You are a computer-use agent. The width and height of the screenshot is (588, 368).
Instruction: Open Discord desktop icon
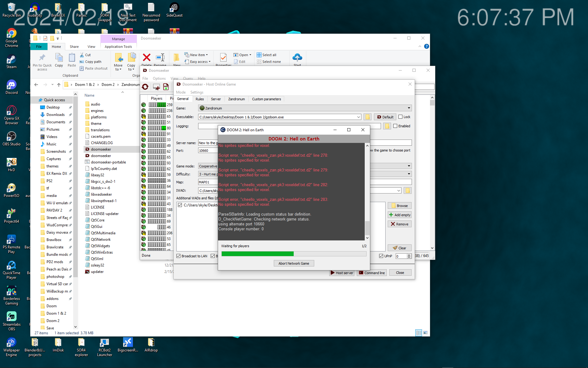(x=12, y=87)
